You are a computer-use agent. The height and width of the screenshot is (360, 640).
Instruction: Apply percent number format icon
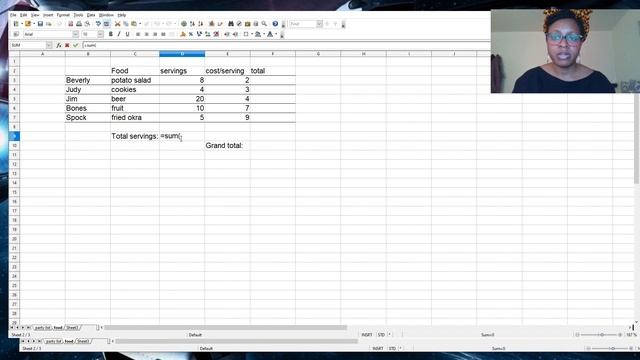(x=191, y=34)
